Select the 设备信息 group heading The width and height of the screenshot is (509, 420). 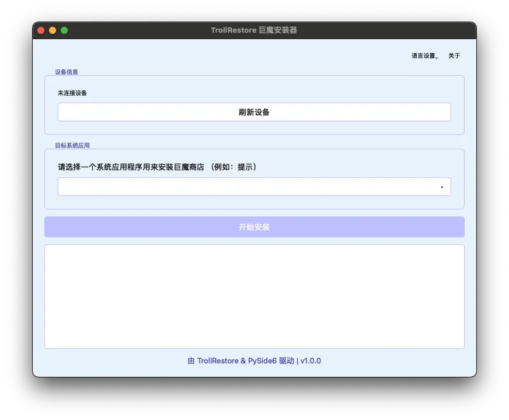click(x=67, y=72)
